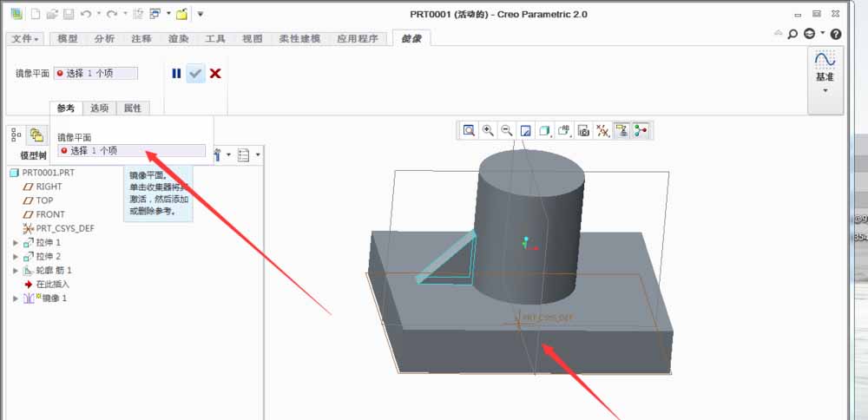Select the FRONT datum plane in tree
Image resolution: width=868 pixels, height=420 pixels.
[x=49, y=214]
